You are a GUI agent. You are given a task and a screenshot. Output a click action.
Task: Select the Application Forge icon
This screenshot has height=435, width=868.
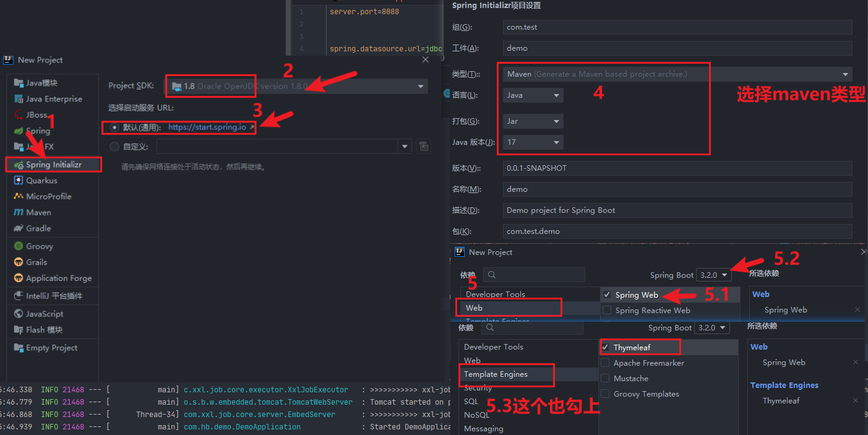pos(18,278)
